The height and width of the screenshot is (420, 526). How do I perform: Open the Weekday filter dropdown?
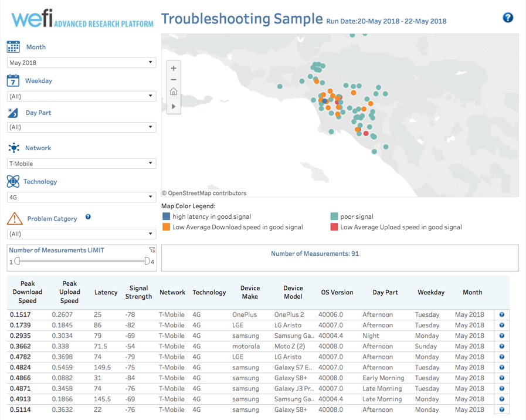(82, 96)
